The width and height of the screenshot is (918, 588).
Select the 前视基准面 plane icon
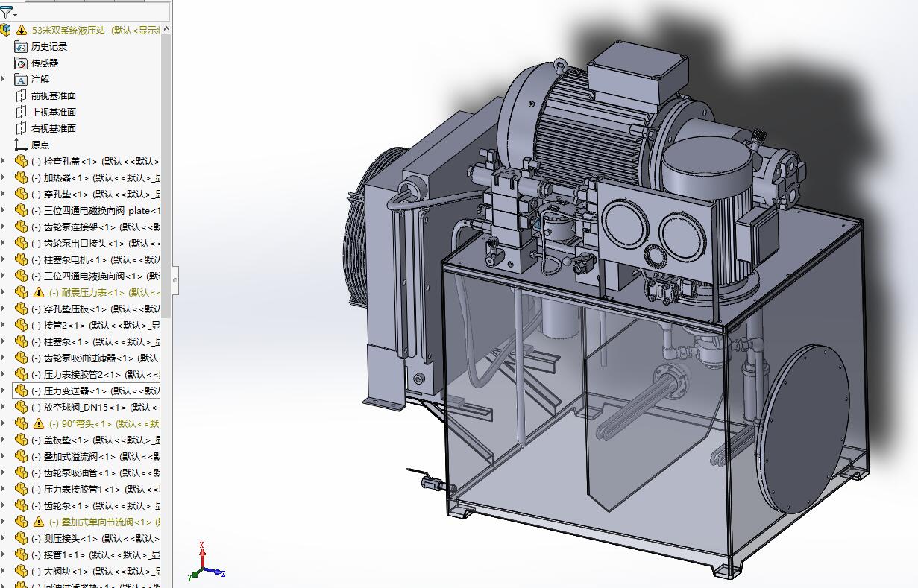21,95
